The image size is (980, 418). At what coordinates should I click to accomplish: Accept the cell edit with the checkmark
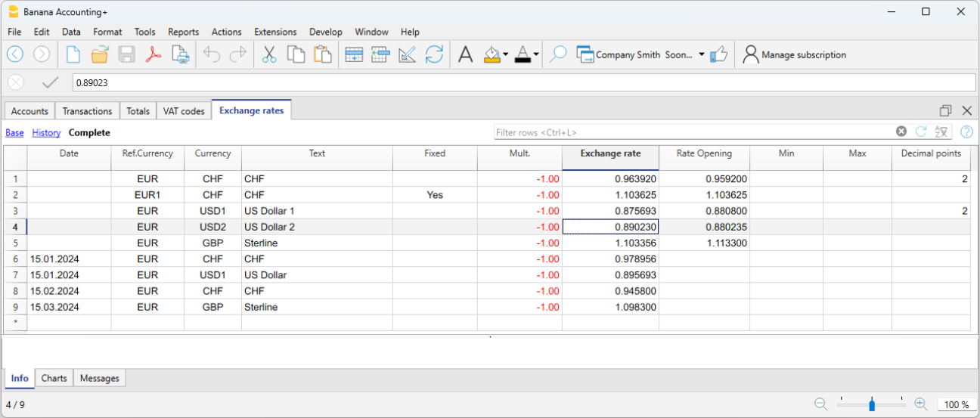(51, 82)
